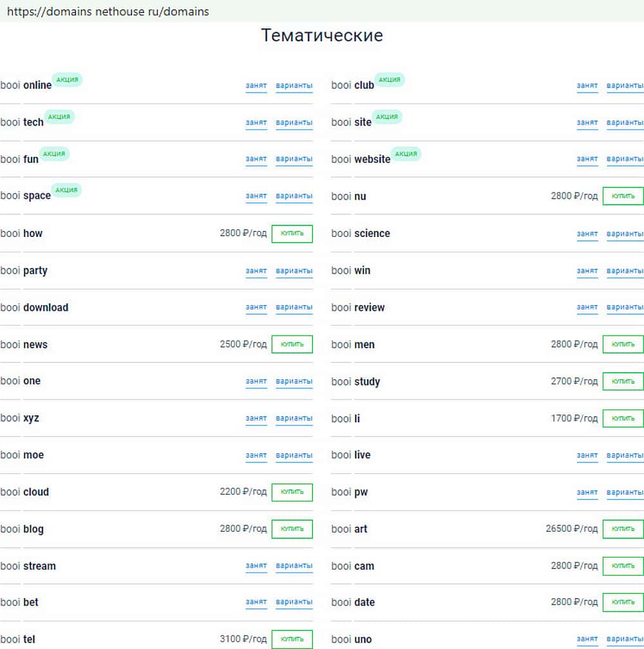Click занят link for booi xyz
The height and width of the screenshot is (649, 644).
256,419
